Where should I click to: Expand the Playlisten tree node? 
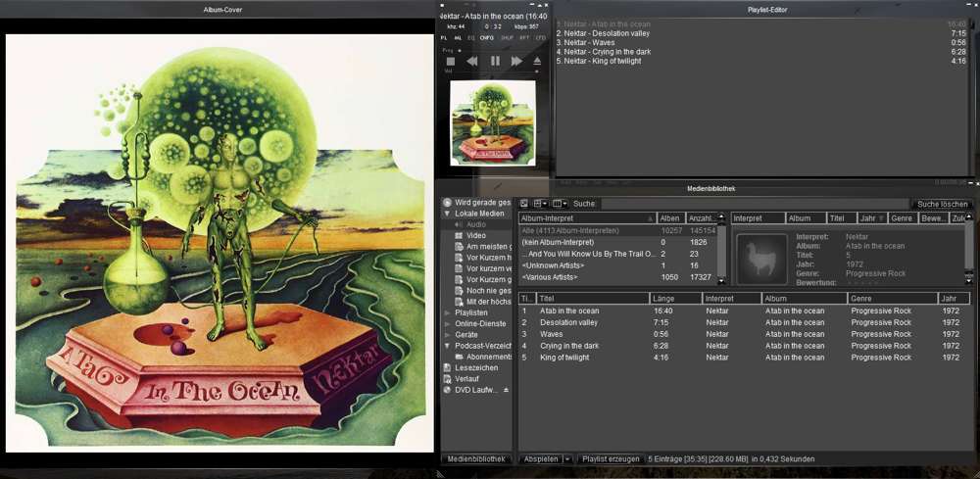(x=448, y=312)
